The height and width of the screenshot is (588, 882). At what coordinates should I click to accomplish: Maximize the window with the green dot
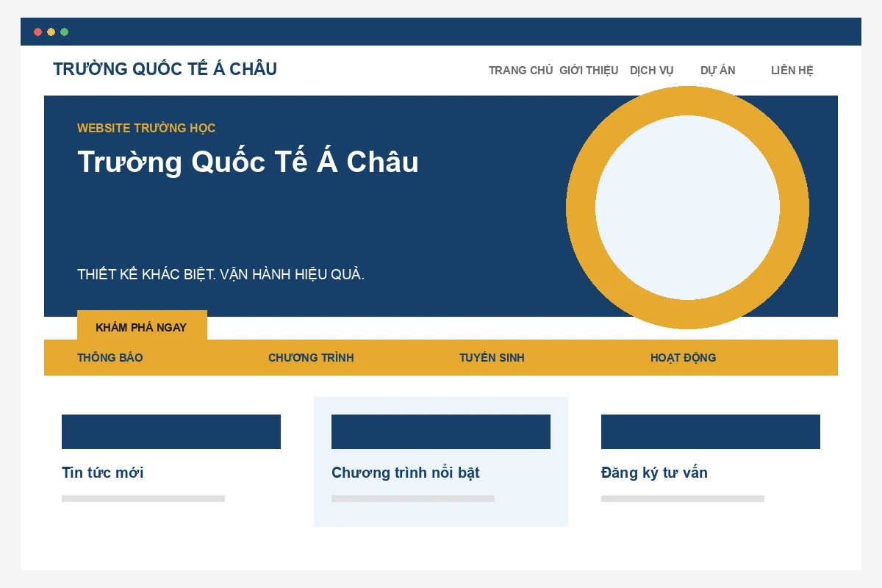pyautogui.click(x=65, y=32)
